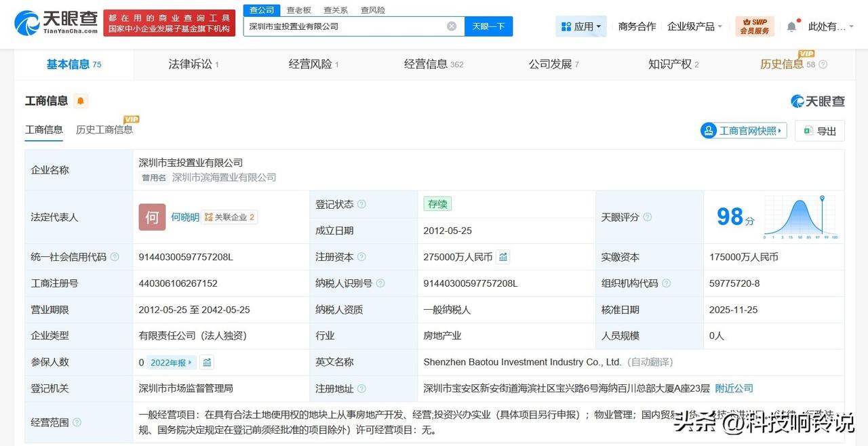The image size is (868, 446).
Task: Click the credit code 91440300597757208L under 统一社会信用代码
Action: click(186, 257)
